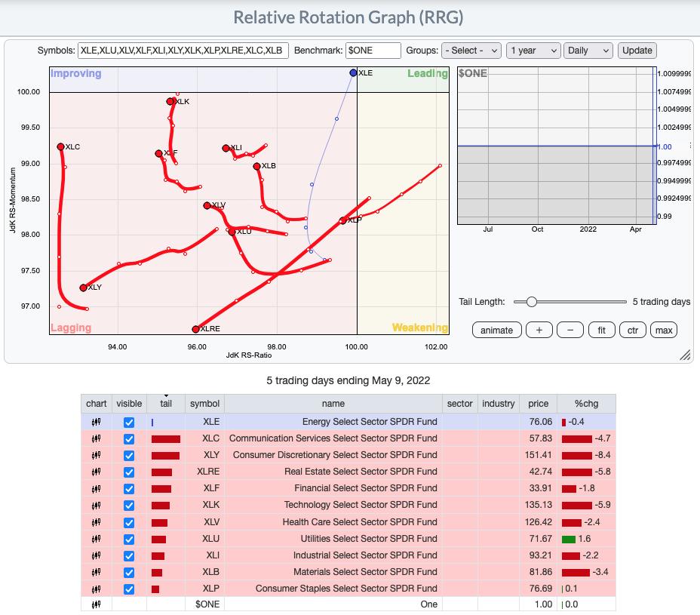700x615 pixels.
Task: Open chart icon for XLF row
Action: [96, 489]
